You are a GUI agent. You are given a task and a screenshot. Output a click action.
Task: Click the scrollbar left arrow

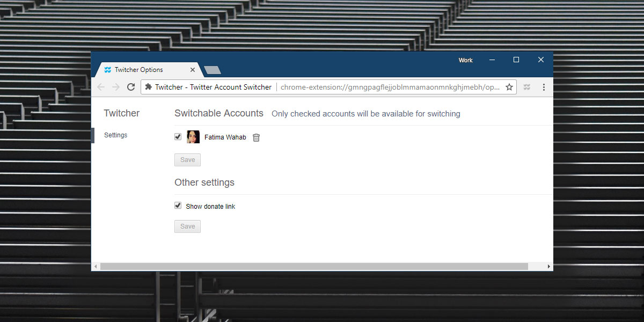[96, 267]
